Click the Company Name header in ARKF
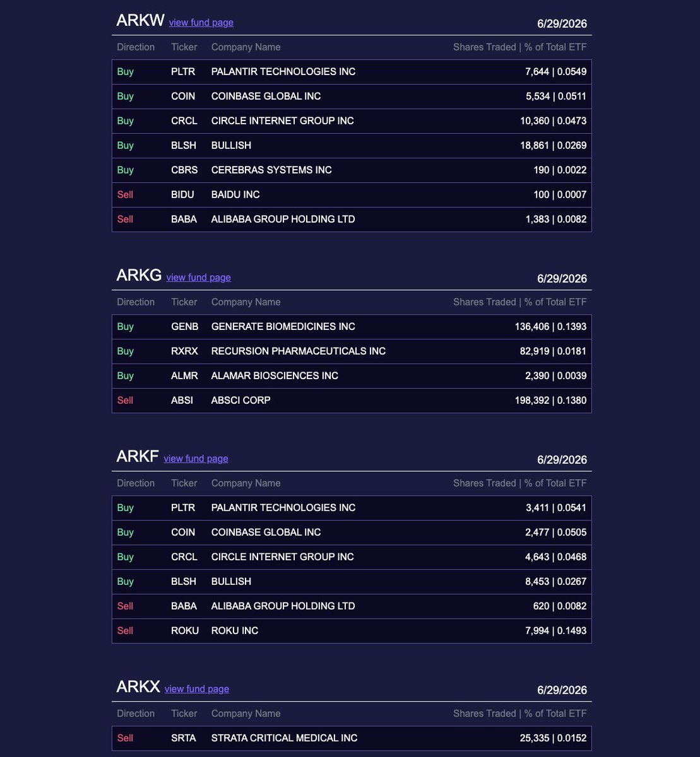The width and height of the screenshot is (700, 757). (246, 483)
